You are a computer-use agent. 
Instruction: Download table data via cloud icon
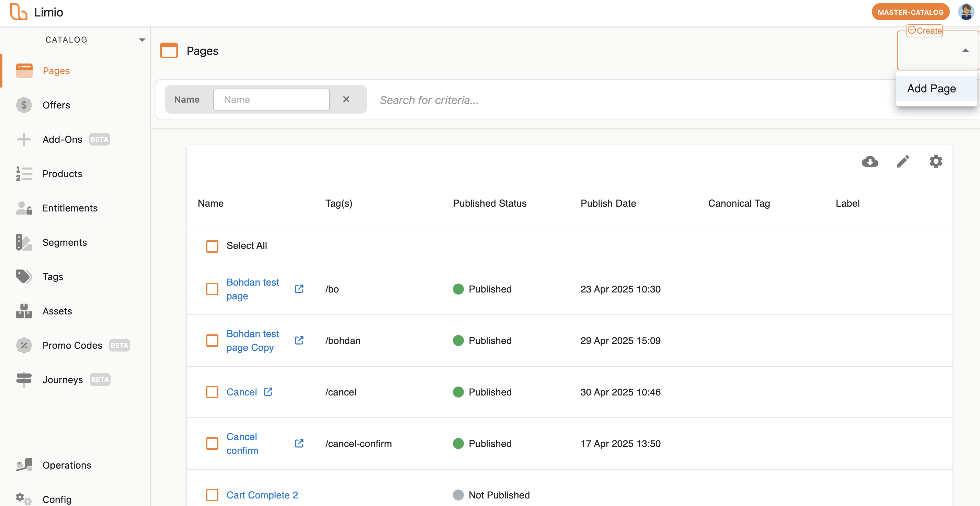[870, 161]
